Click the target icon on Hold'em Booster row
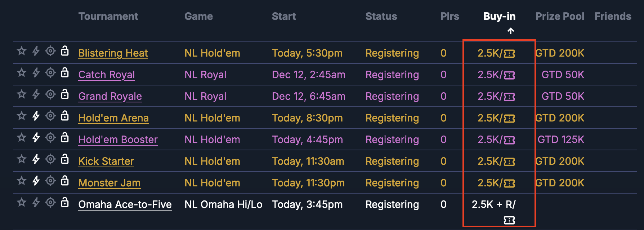The image size is (644, 230). coord(50,138)
